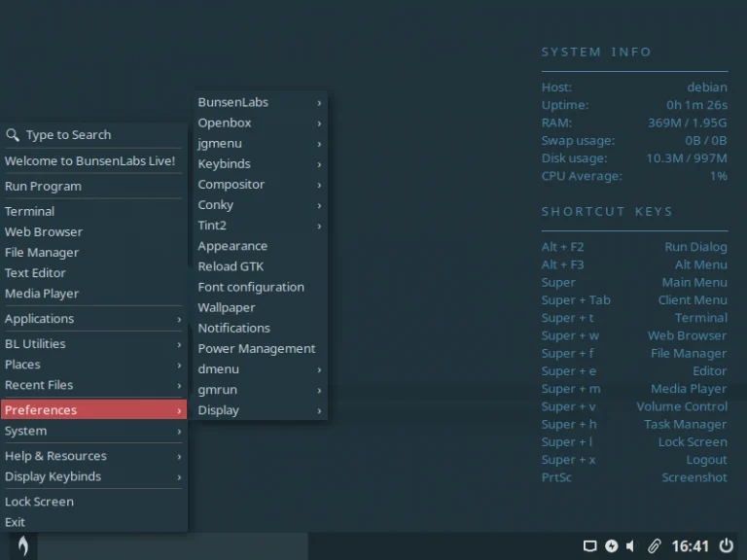Click the 16:41 clock in the panel

[x=691, y=545]
